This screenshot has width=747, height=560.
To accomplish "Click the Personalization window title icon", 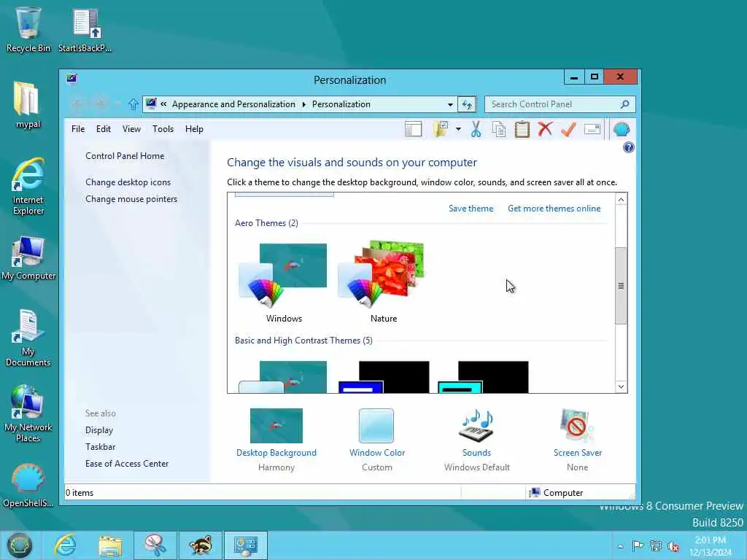I will 72,79.
